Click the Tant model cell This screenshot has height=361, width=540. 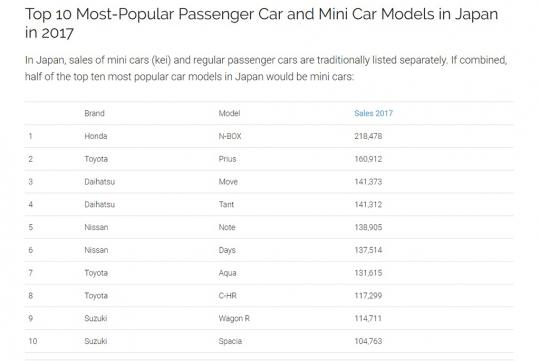(226, 204)
